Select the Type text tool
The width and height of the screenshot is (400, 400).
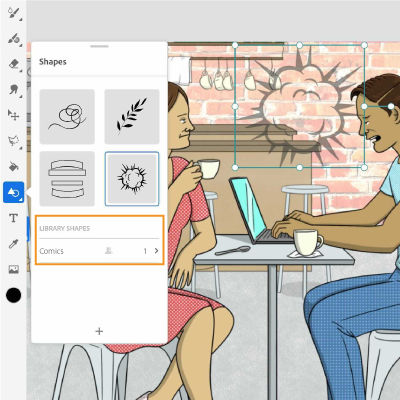14,218
